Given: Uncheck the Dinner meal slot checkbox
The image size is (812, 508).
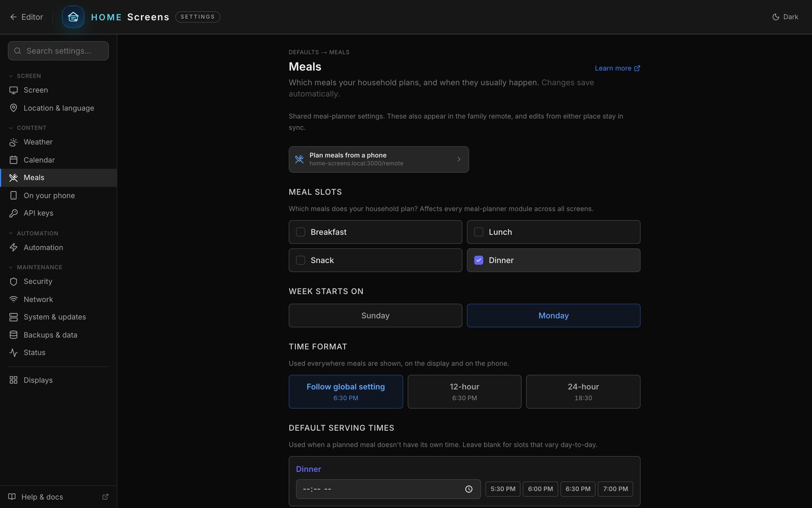Looking at the screenshot, I should [x=479, y=260].
